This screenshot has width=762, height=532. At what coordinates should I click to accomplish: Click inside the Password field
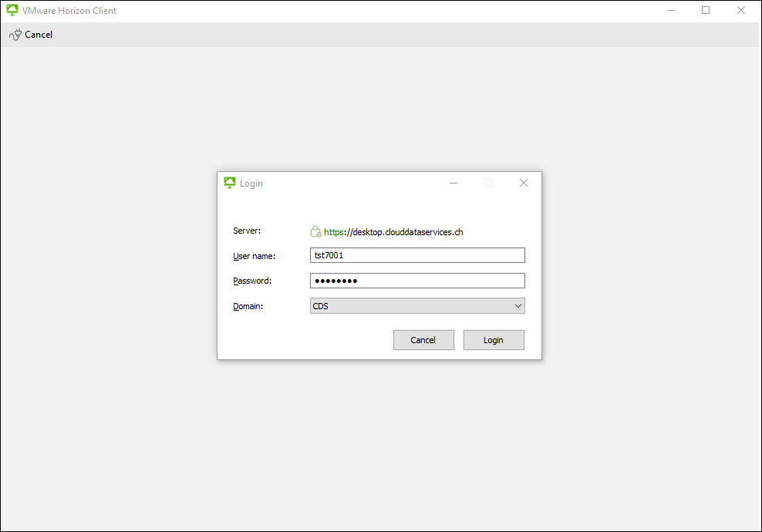tap(417, 281)
